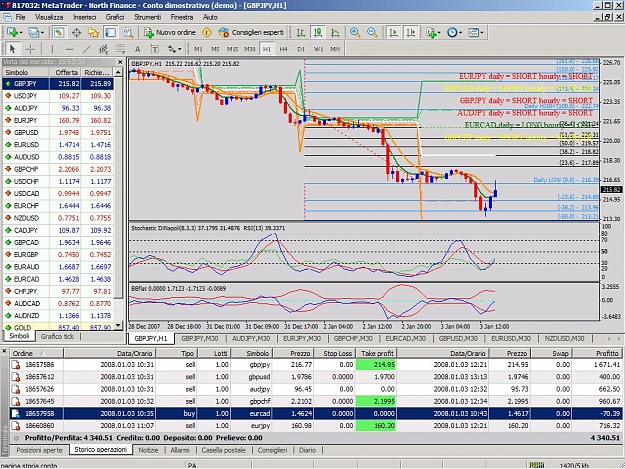Expand the arrows objects dropdown

pos(180,49)
